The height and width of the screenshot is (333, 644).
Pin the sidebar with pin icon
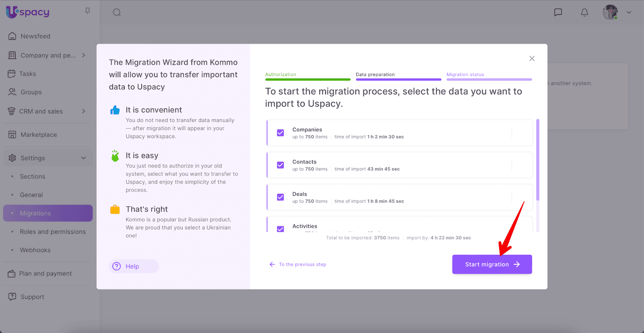pos(87,11)
